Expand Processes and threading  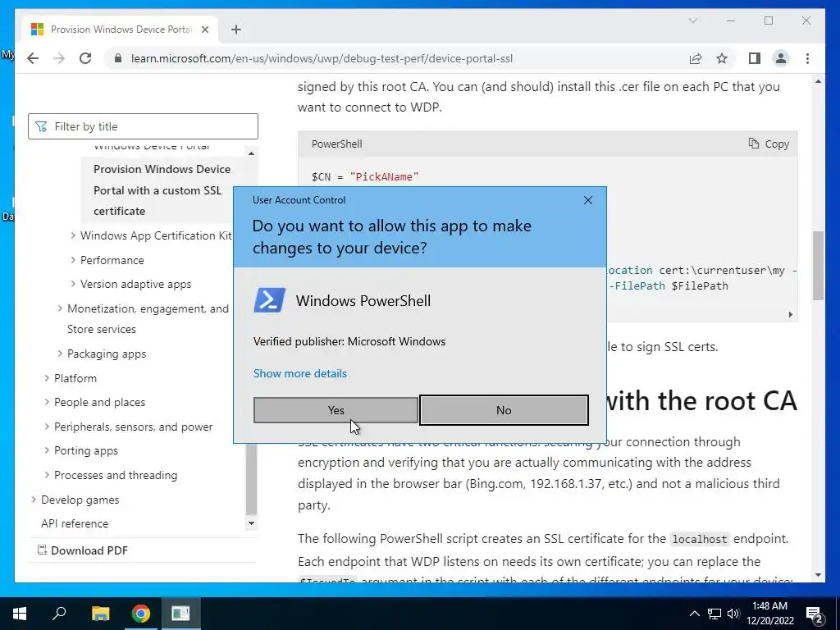47,475
